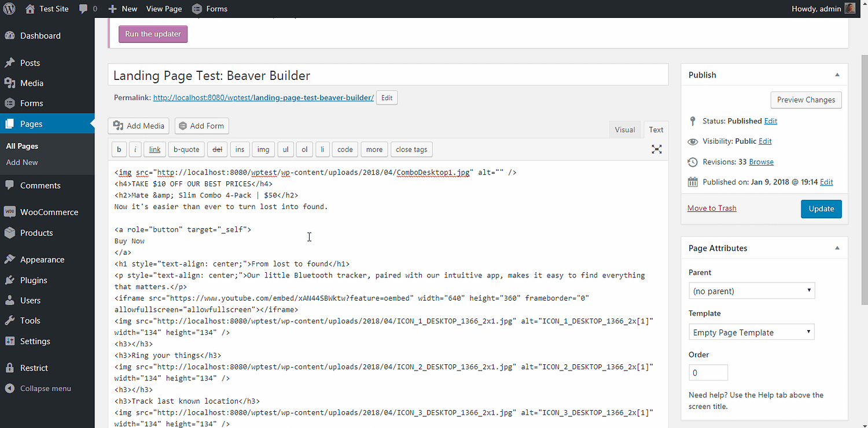Click the WooCommerce logo icon
The height and width of the screenshot is (428, 868).
click(x=10, y=212)
